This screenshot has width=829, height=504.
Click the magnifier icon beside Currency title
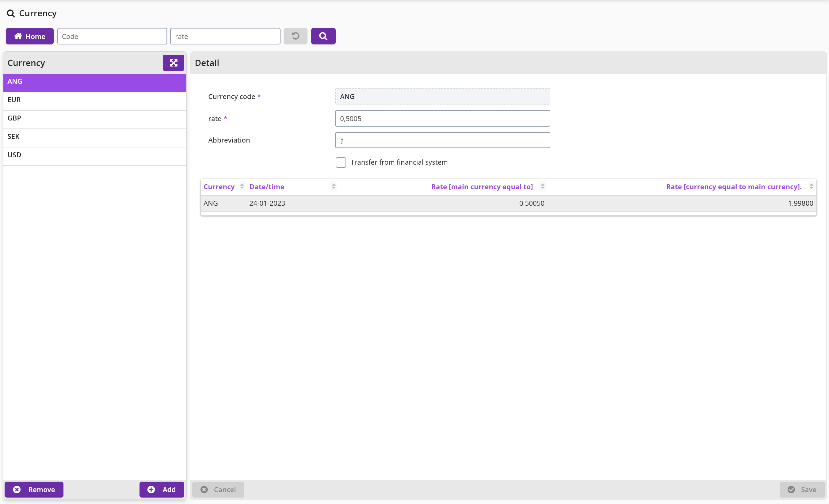pos(11,13)
